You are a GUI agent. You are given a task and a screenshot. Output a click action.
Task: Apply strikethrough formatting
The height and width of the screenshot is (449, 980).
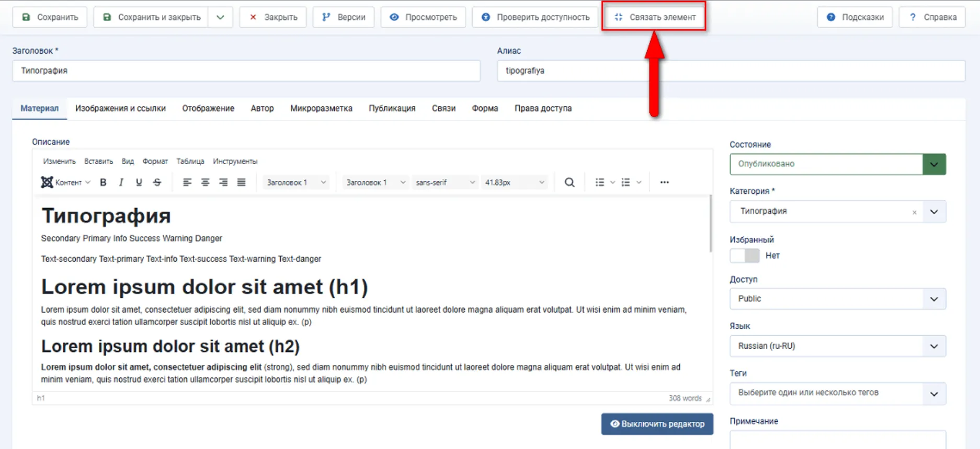[157, 182]
